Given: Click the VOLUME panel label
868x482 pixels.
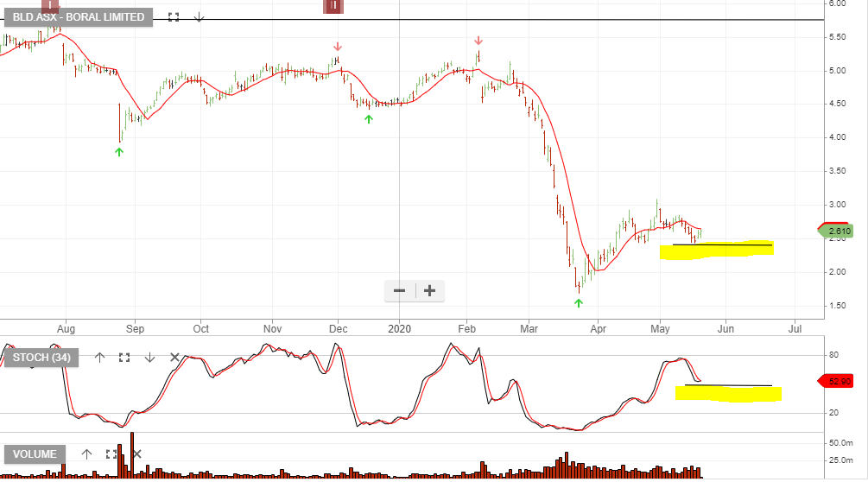Looking at the screenshot, I should [35, 454].
